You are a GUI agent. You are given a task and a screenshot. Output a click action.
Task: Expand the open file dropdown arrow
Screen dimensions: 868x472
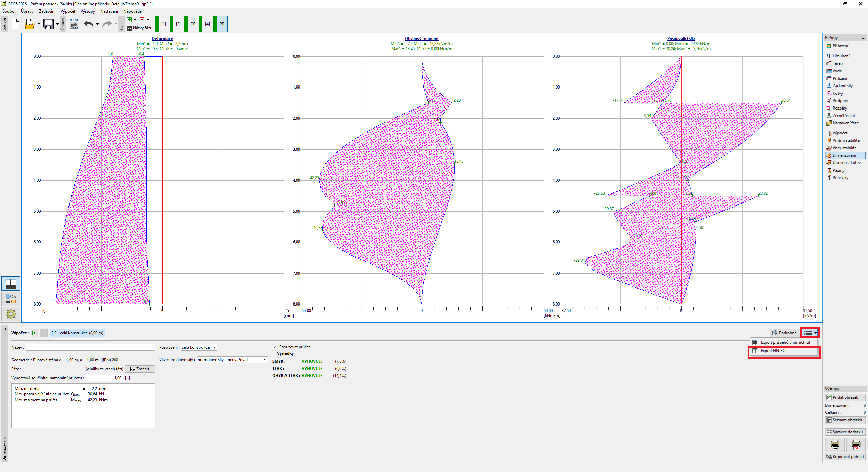click(39, 24)
